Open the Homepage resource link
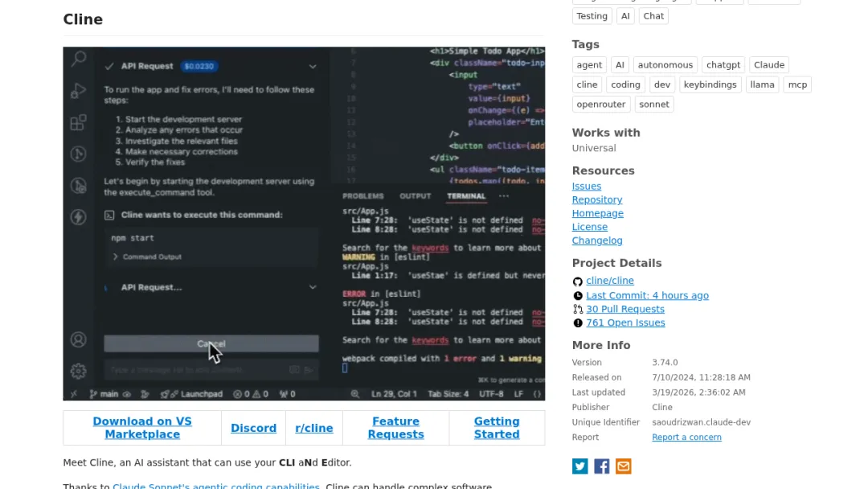The height and width of the screenshot is (489, 868). point(597,213)
